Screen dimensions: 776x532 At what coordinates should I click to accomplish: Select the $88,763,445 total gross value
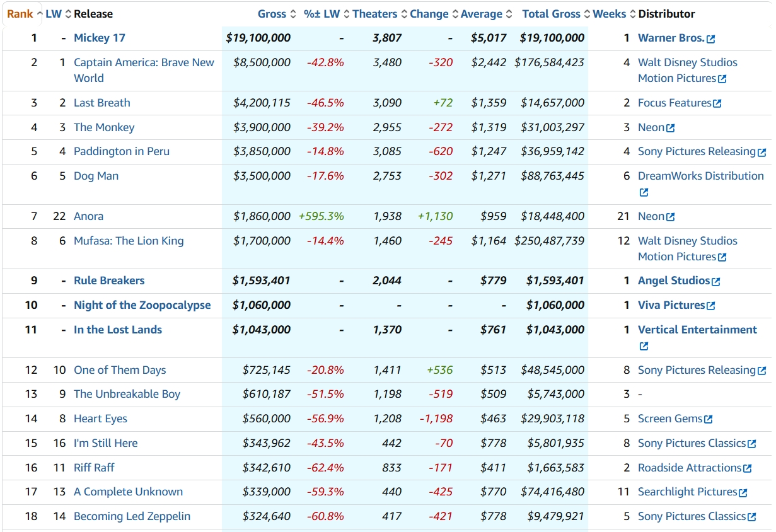553,176
